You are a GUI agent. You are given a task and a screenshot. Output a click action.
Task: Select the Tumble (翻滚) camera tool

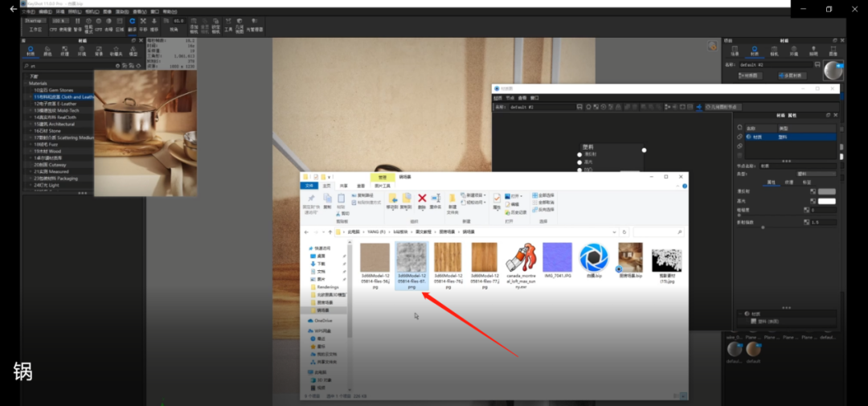pyautogui.click(x=132, y=22)
